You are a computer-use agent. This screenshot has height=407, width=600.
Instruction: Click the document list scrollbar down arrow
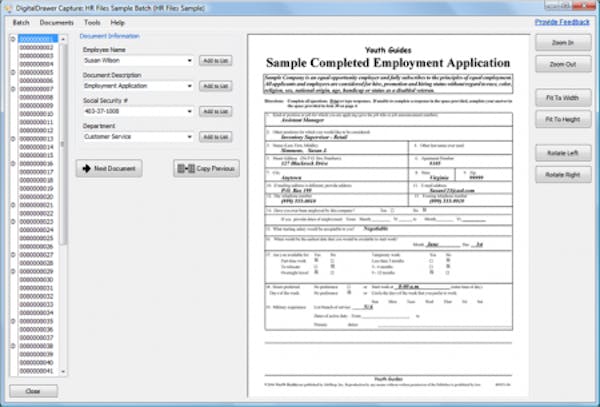pos(63,371)
